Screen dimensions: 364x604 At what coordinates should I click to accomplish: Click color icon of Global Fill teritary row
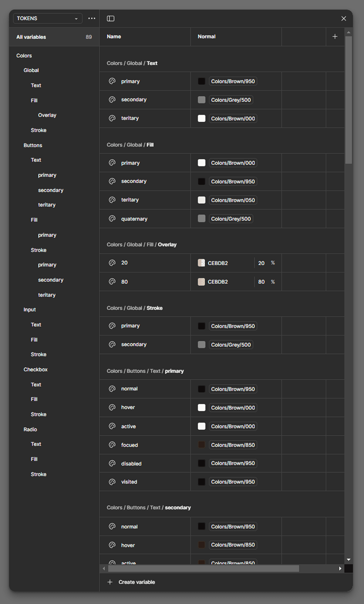[112, 200]
